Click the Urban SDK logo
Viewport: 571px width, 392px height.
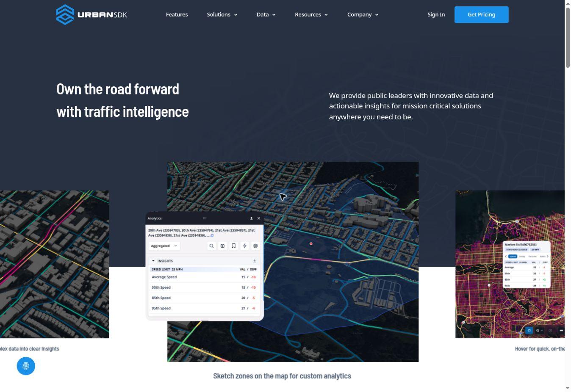coord(91,15)
